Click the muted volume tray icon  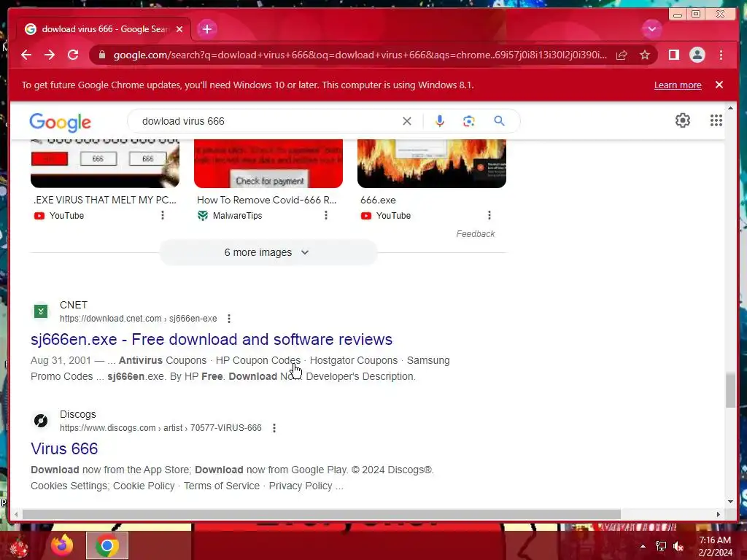(678, 546)
